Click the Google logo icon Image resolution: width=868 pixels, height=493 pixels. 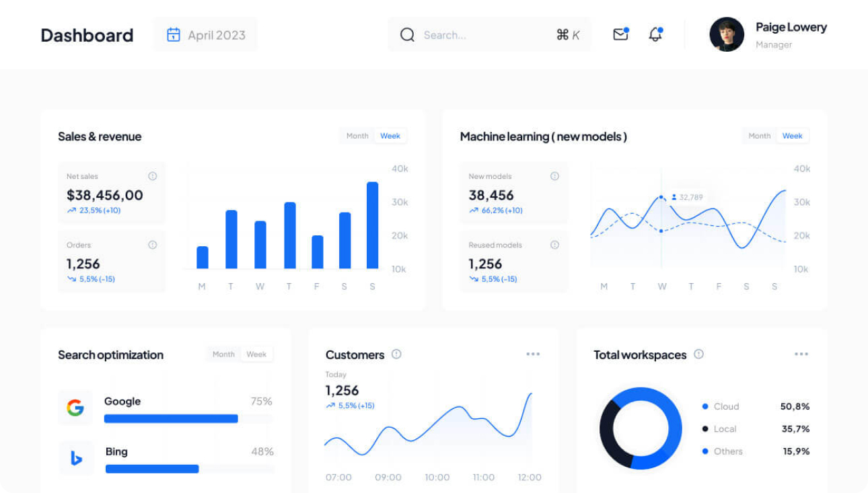(x=75, y=407)
